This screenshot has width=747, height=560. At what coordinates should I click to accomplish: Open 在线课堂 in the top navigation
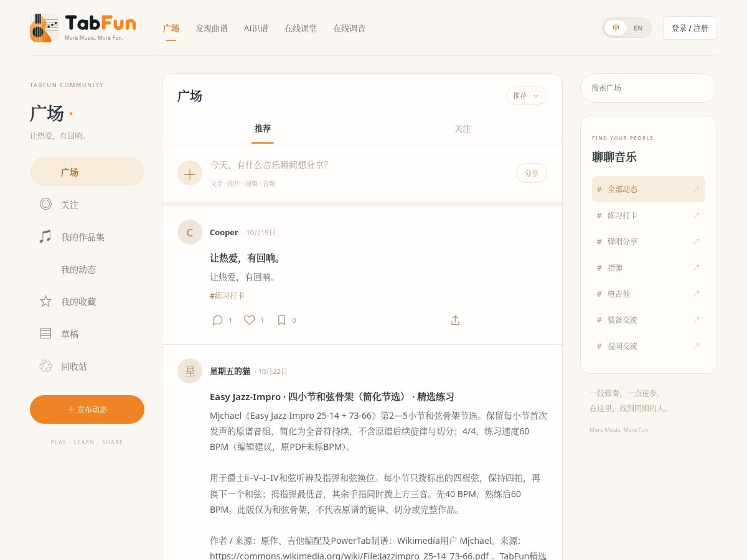(301, 28)
